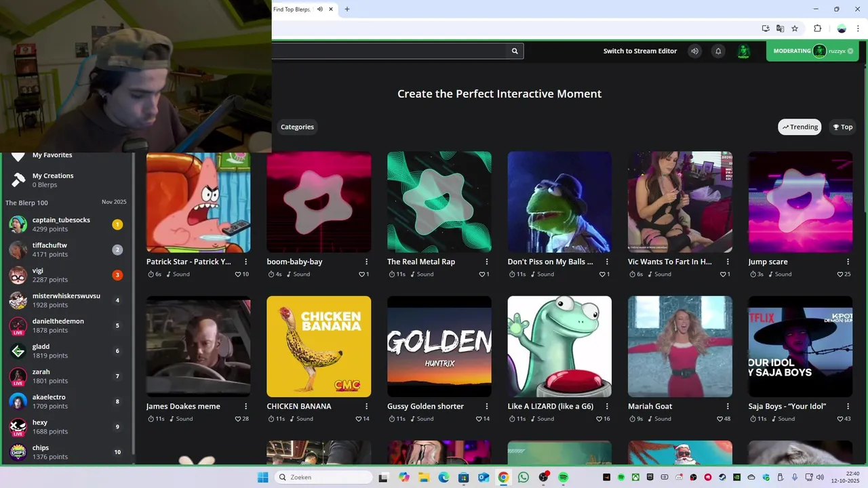This screenshot has height=488, width=868.
Task: Bookmark this page with the star icon
Action: click(x=795, y=28)
